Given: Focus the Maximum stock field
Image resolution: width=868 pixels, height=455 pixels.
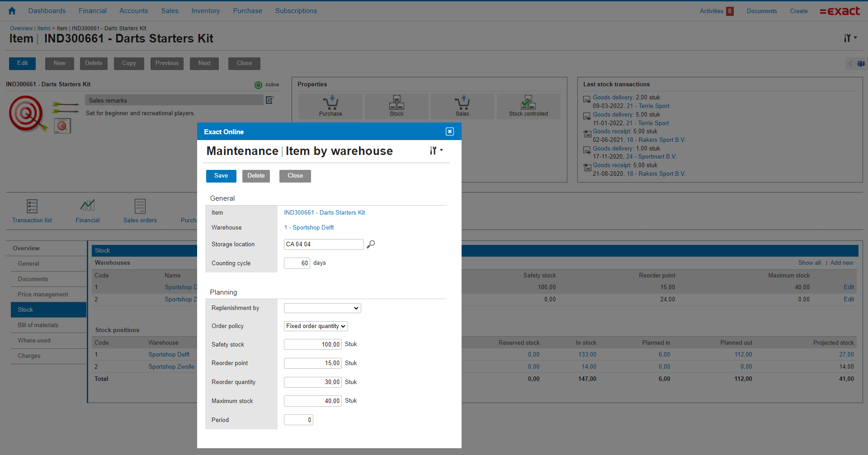Looking at the screenshot, I should pos(313,401).
